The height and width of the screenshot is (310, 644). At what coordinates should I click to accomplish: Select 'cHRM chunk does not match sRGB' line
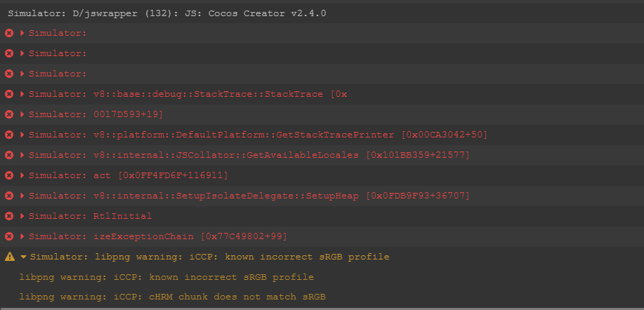pyautogui.click(x=173, y=297)
